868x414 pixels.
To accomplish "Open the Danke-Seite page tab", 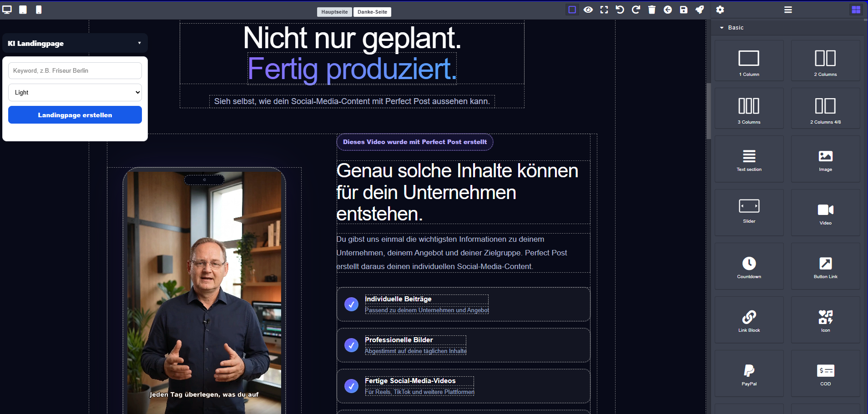I will [x=372, y=12].
